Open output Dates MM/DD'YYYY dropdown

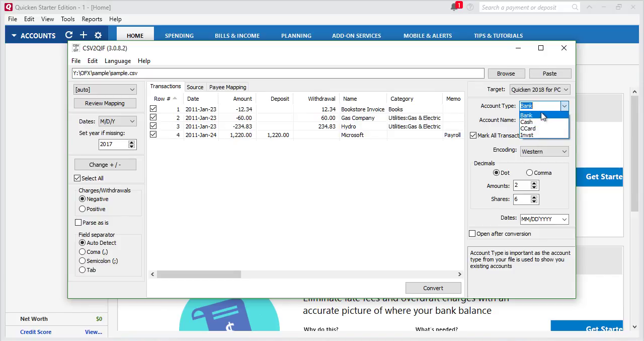point(544,219)
